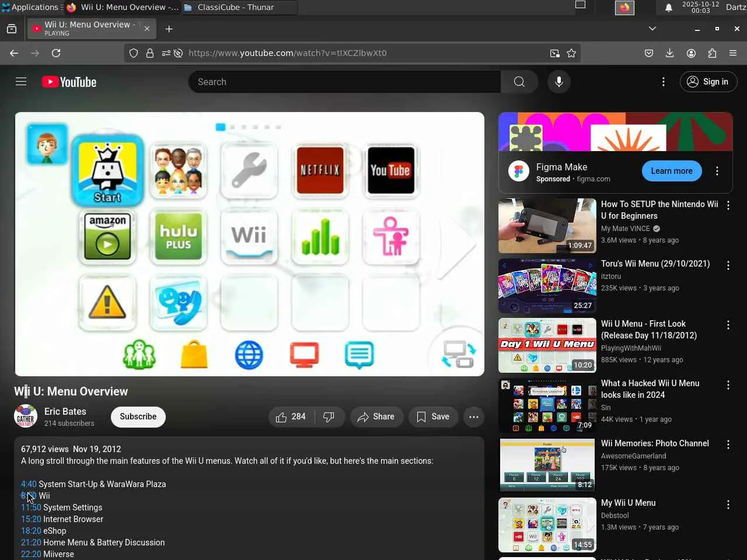Screen dimensions: 747x560
Task: Open options for Figma Make ad
Action: click(717, 171)
